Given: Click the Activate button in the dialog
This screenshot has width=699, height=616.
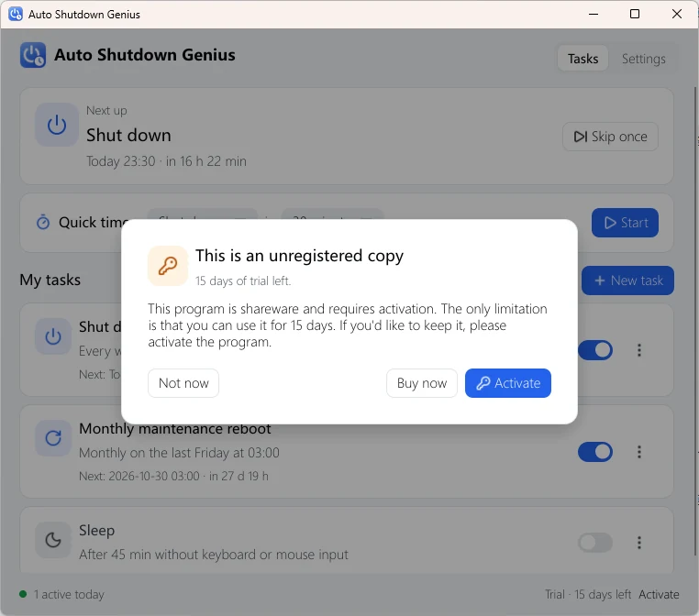Looking at the screenshot, I should click(x=508, y=383).
